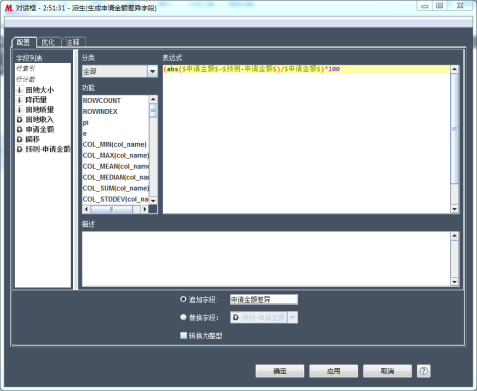Select the 替换字段 radio button
The image size is (477, 391).
183,317
